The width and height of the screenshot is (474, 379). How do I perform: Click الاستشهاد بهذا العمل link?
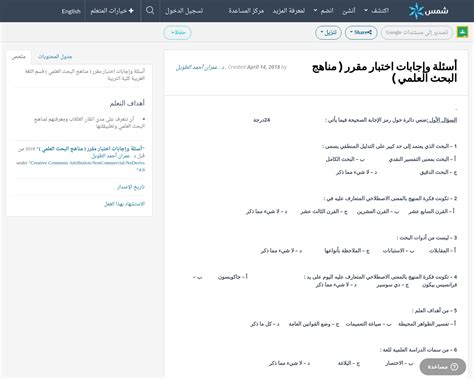[x=124, y=204]
